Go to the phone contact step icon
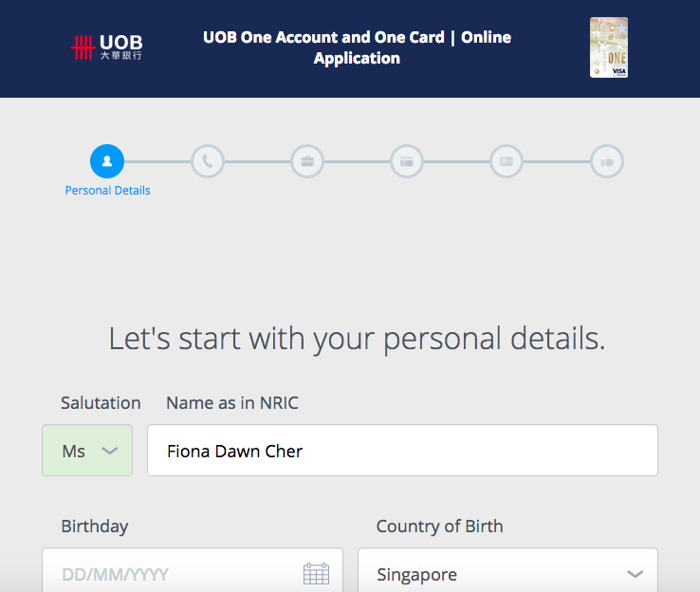 (207, 161)
